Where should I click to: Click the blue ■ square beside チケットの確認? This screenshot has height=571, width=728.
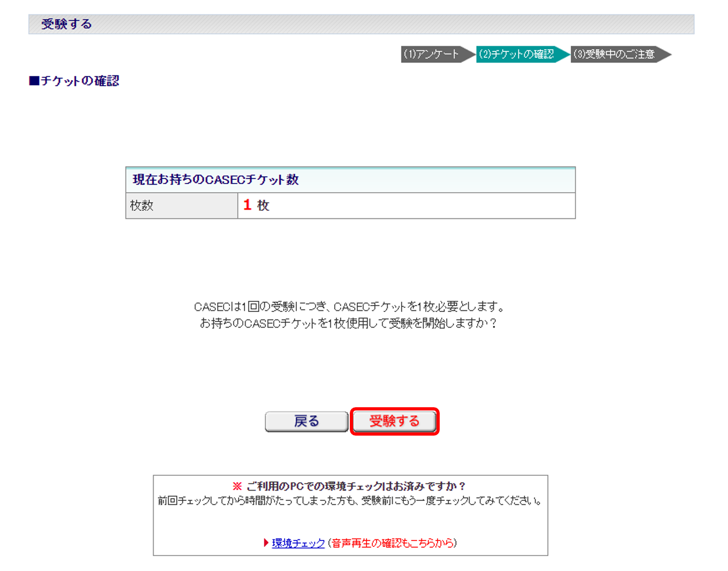pos(34,81)
